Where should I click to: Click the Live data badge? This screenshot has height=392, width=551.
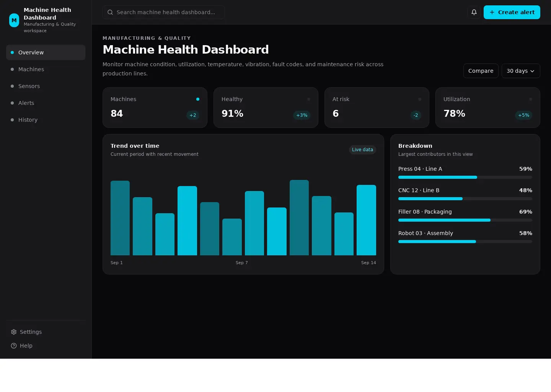(x=362, y=150)
